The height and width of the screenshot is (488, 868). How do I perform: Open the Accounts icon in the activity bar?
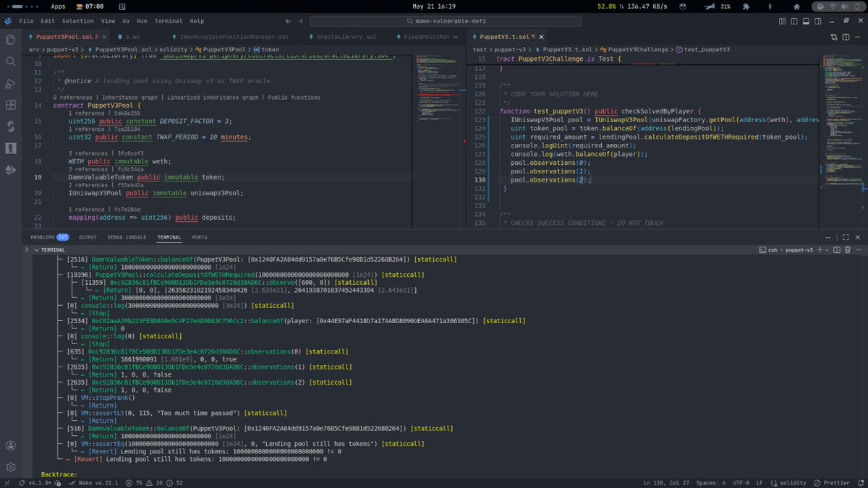[x=11, y=446]
